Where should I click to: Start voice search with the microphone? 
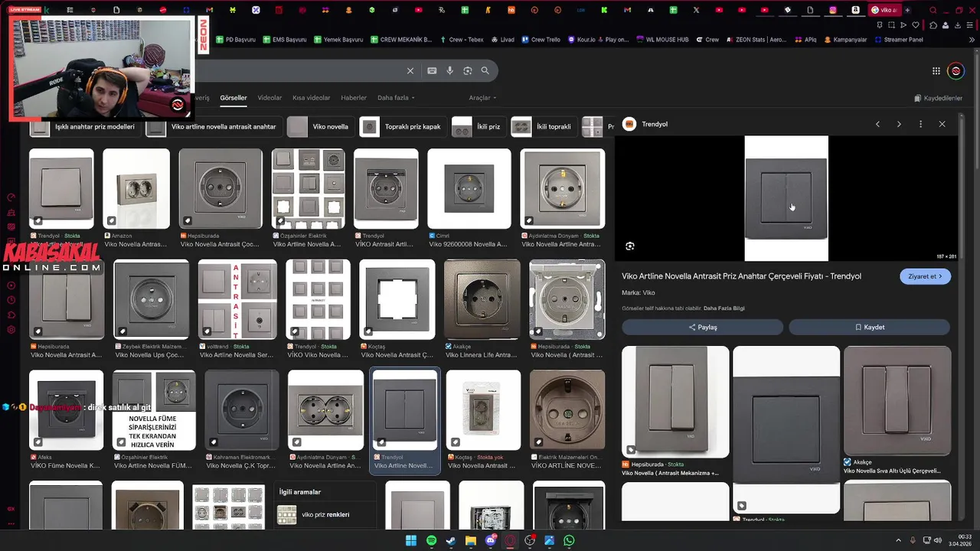tap(450, 70)
